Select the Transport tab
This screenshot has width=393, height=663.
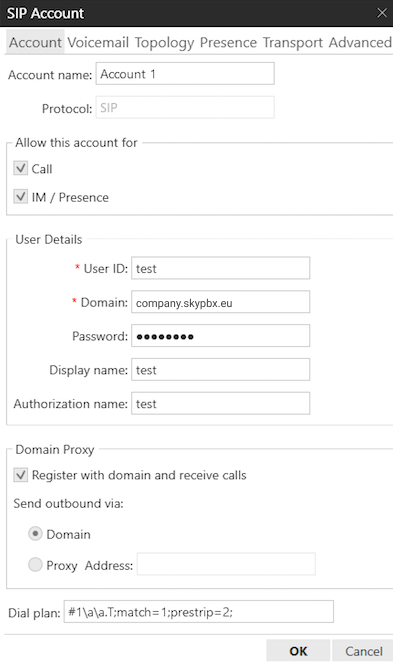[293, 42]
